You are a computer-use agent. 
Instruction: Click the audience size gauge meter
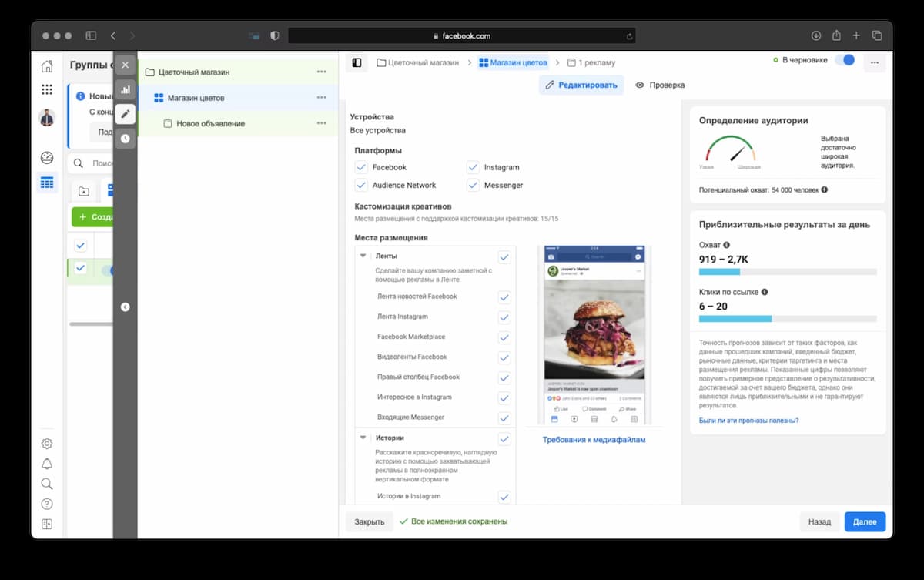729,150
